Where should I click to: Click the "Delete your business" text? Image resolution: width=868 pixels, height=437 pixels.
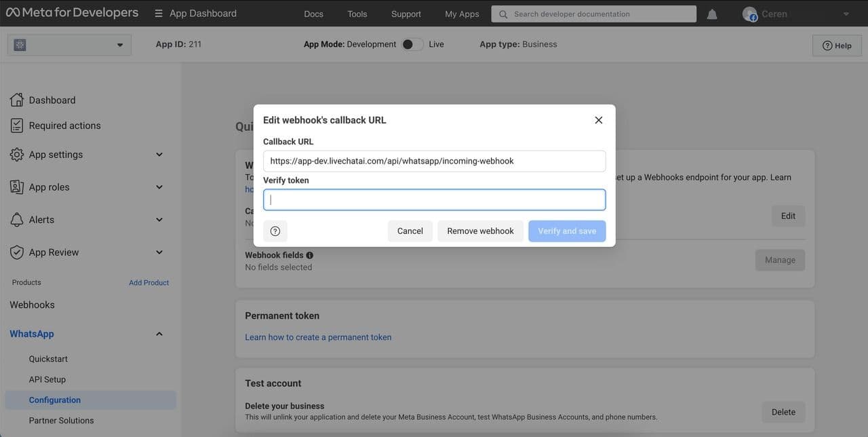285,406
